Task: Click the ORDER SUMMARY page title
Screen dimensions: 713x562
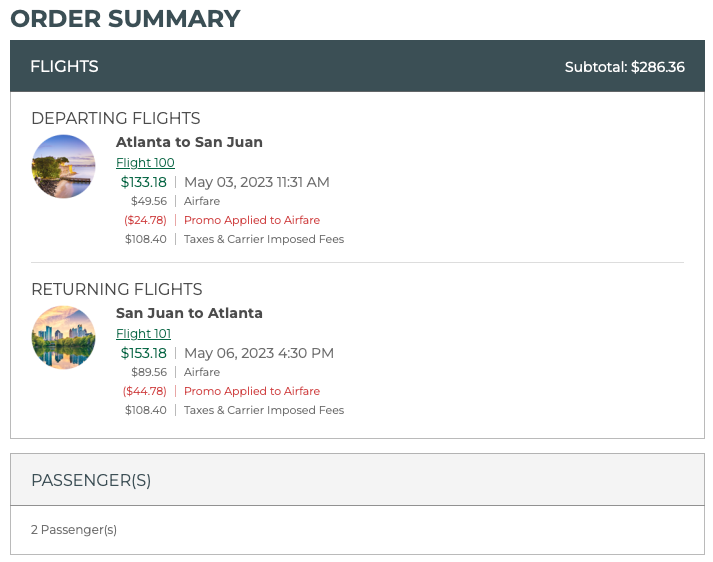Action: (x=125, y=18)
